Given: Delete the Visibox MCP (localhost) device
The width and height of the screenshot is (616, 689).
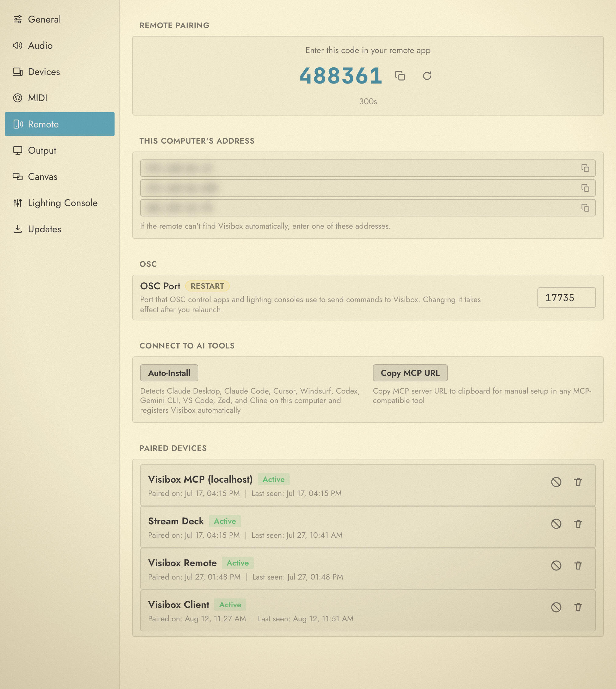Looking at the screenshot, I should coord(578,482).
